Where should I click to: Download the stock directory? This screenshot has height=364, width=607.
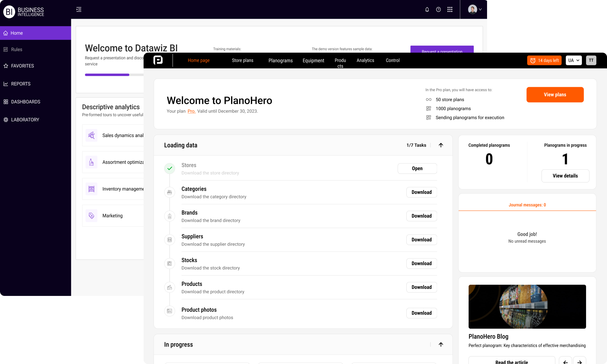[422, 264]
